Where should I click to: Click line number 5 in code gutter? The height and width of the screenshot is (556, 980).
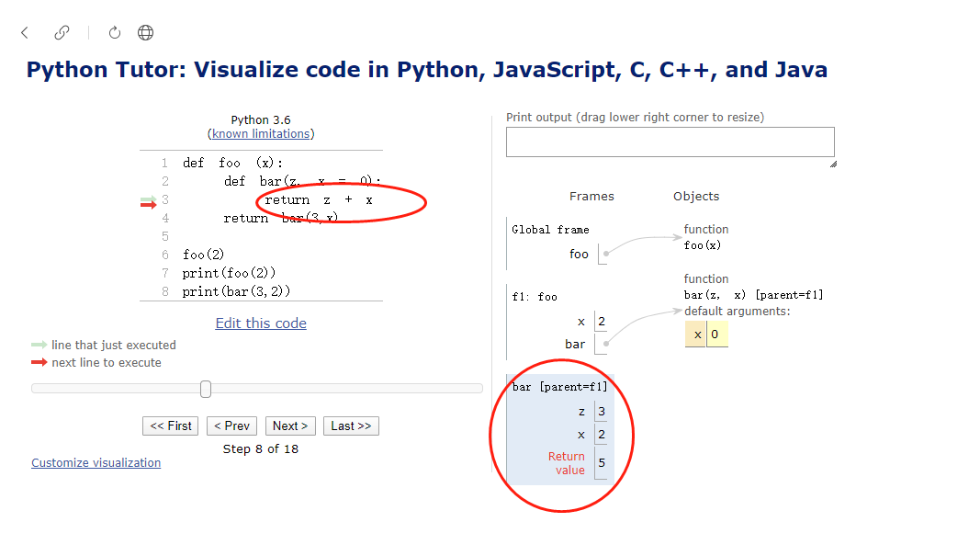(165, 236)
